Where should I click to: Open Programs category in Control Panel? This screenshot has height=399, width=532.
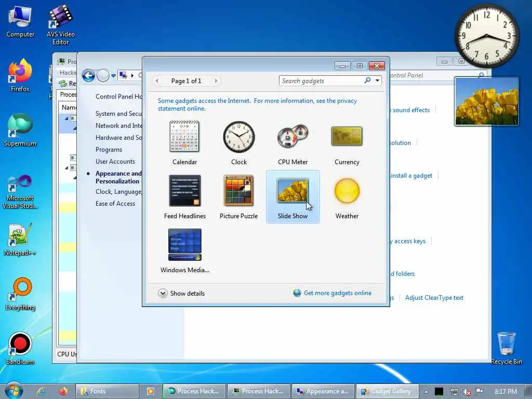pos(109,150)
